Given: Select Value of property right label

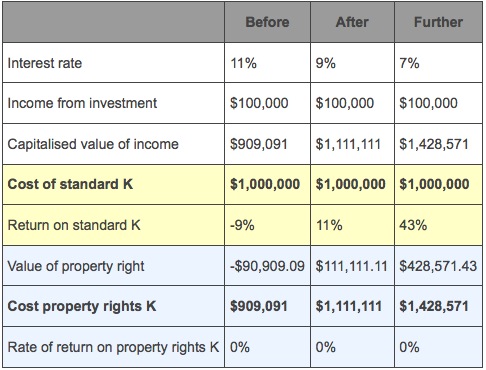Looking at the screenshot, I should 76,266.
